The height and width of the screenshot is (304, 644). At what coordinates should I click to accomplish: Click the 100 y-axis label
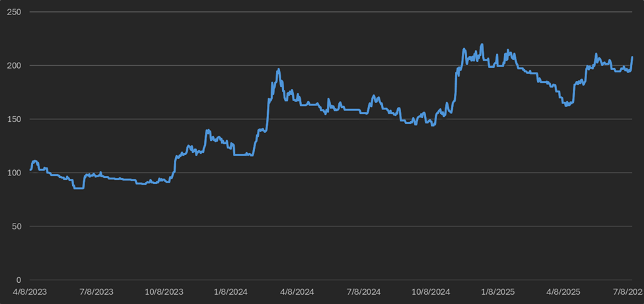(x=14, y=173)
